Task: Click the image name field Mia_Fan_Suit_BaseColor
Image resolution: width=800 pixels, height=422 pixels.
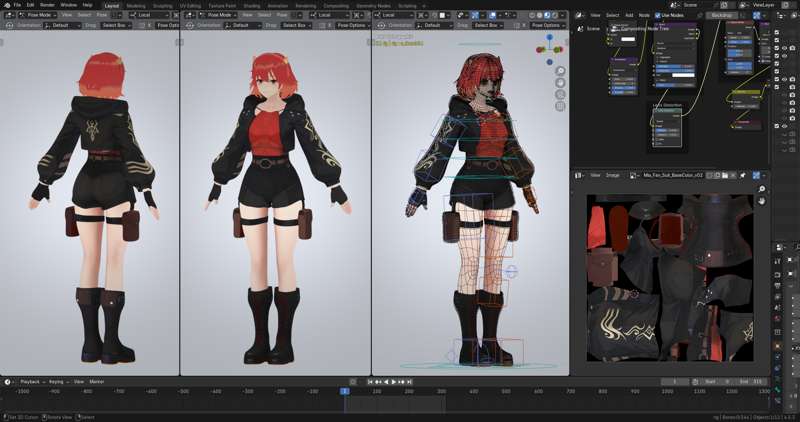Action: (673, 175)
